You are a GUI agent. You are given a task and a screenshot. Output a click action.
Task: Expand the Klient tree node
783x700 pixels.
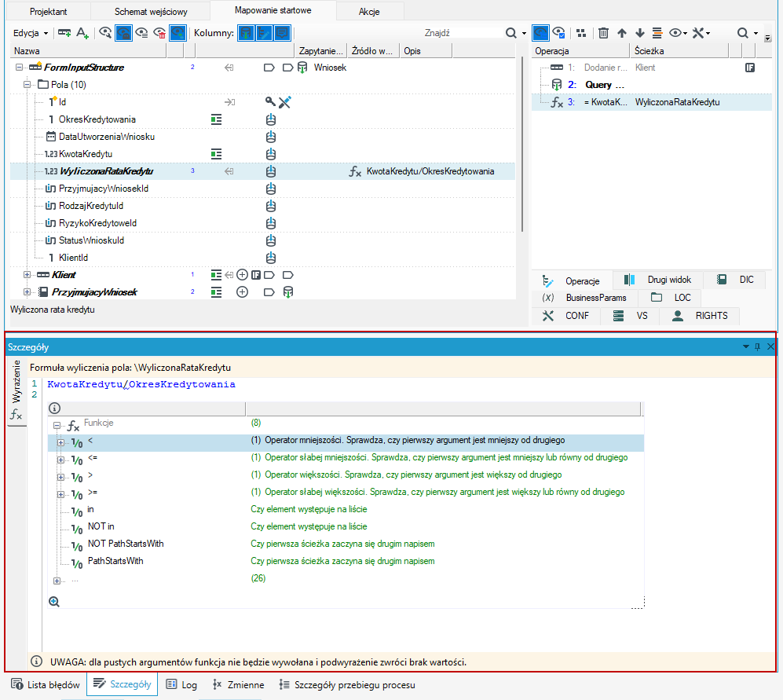click(x=27, y=275)
